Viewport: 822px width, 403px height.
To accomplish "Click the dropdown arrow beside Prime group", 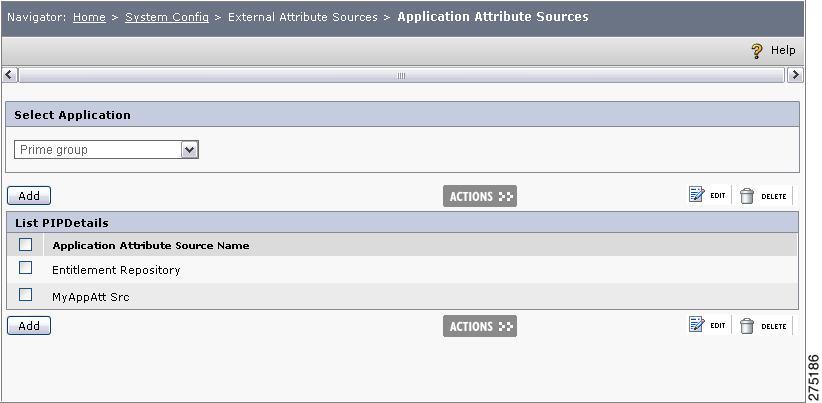I will [189, 150].
